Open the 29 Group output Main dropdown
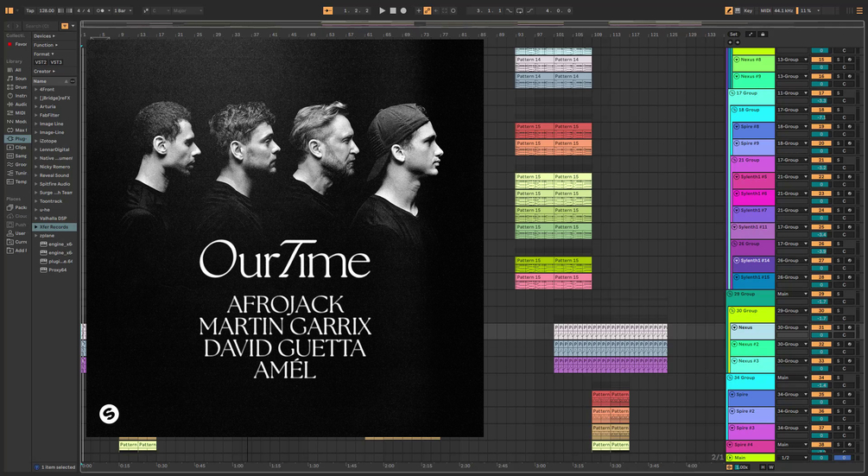 click(x=792, y=294)
